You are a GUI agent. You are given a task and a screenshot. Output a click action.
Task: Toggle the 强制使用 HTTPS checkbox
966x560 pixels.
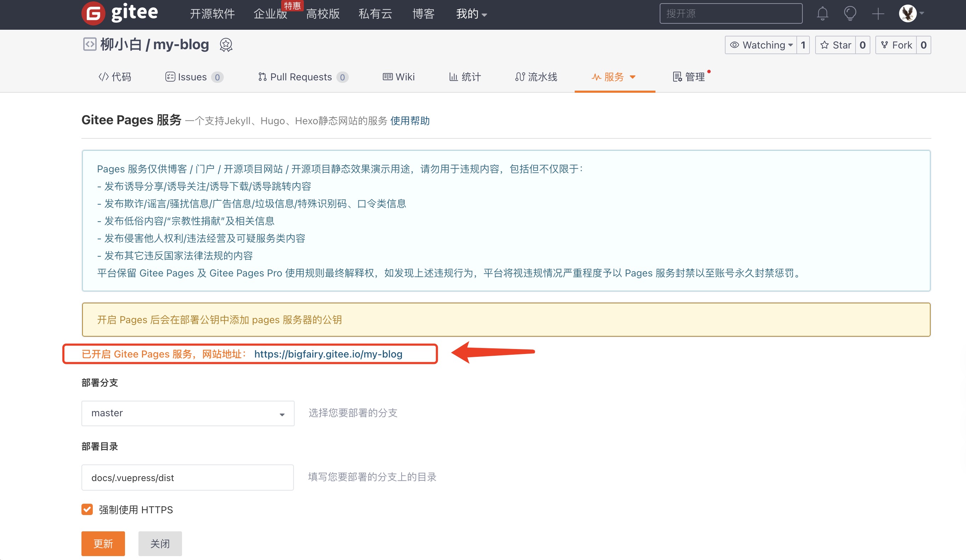(87, 509)
